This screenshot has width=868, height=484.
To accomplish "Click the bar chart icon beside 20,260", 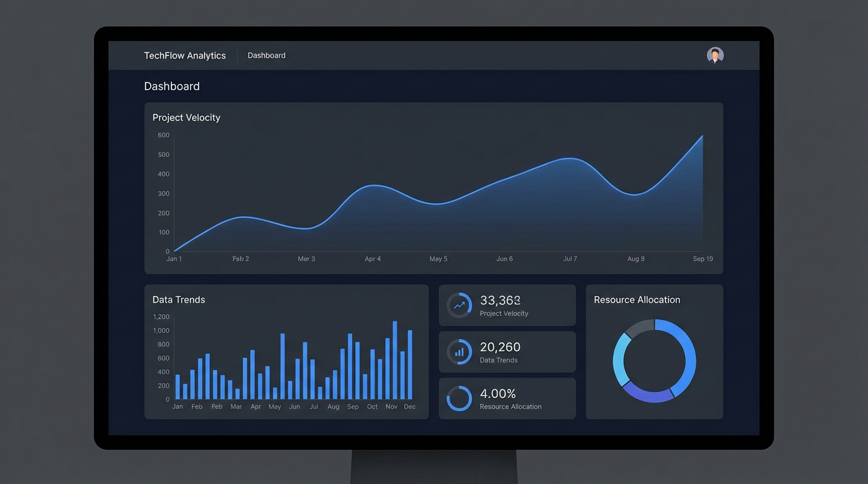I will [459, 352].
